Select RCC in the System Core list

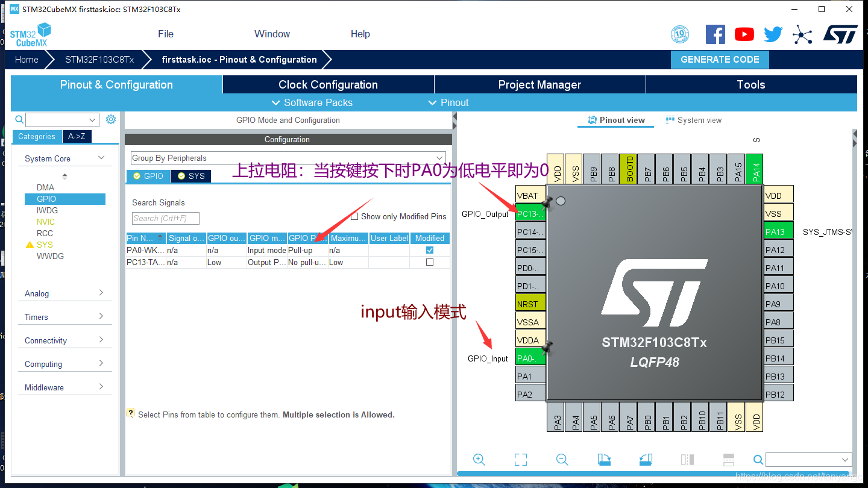click(45, 233)
